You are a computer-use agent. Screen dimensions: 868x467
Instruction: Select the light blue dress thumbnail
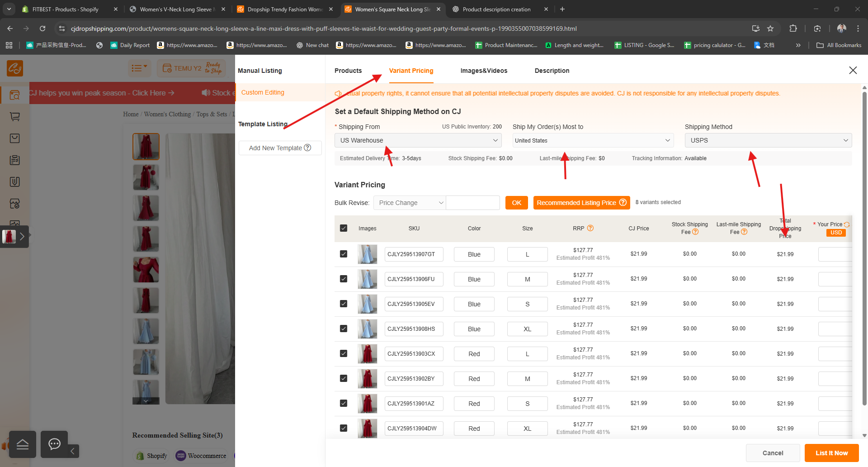(146, 331)
